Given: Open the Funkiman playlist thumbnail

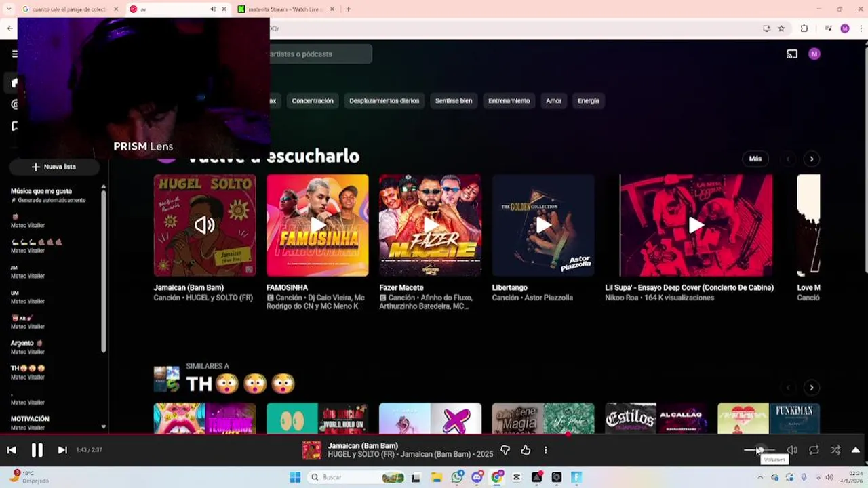Looking at the screenshot, I should click(x=769, y=418).
